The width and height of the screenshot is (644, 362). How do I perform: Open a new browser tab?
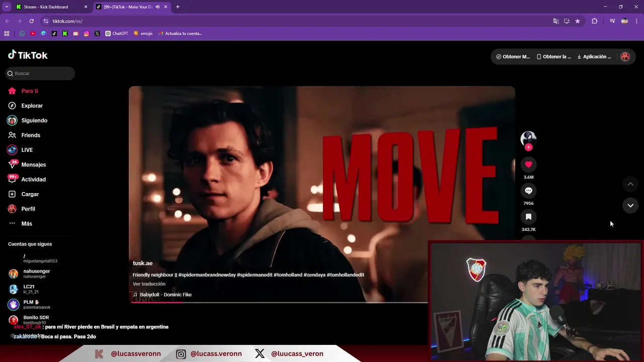[x=178, y=7]
